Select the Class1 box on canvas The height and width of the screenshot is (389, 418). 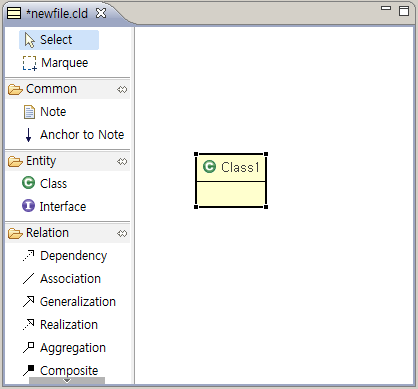(x=231, y=180)
